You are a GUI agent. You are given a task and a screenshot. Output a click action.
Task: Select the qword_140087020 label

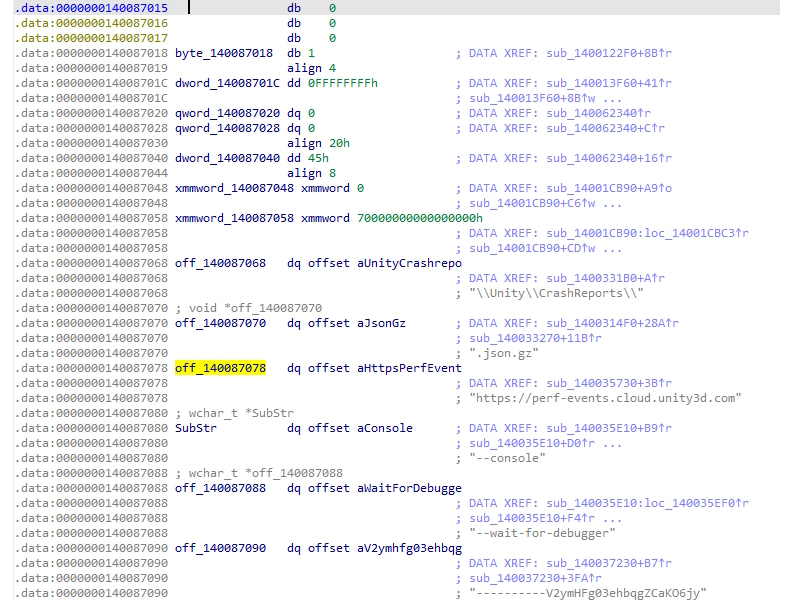(x=227, y=113)
